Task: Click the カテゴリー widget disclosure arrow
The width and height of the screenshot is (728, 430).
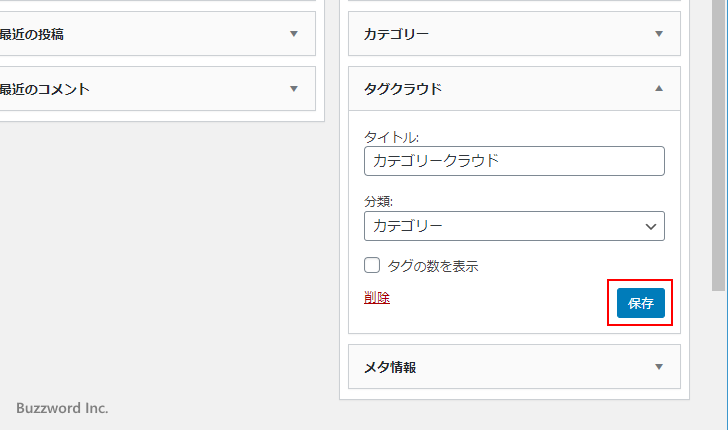Action: [x=658, y=34]
